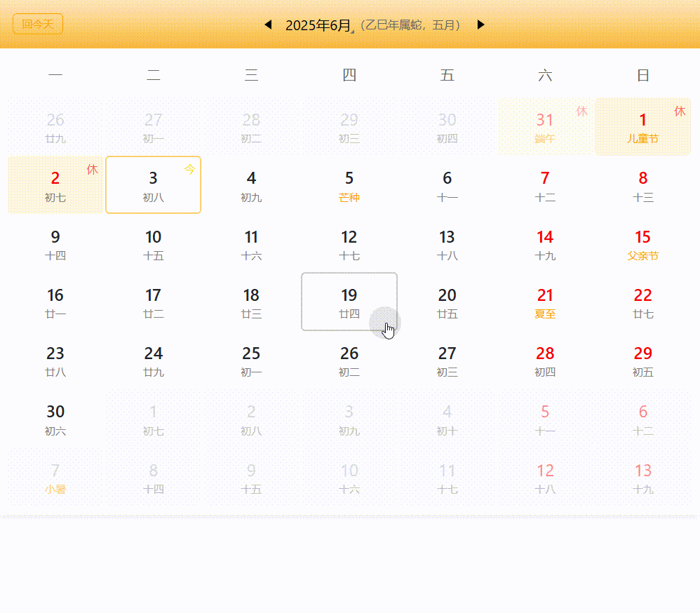Select grayed July 9 with 十五
This screenshot has height=613, width=700.
click(x=251, y=477)
